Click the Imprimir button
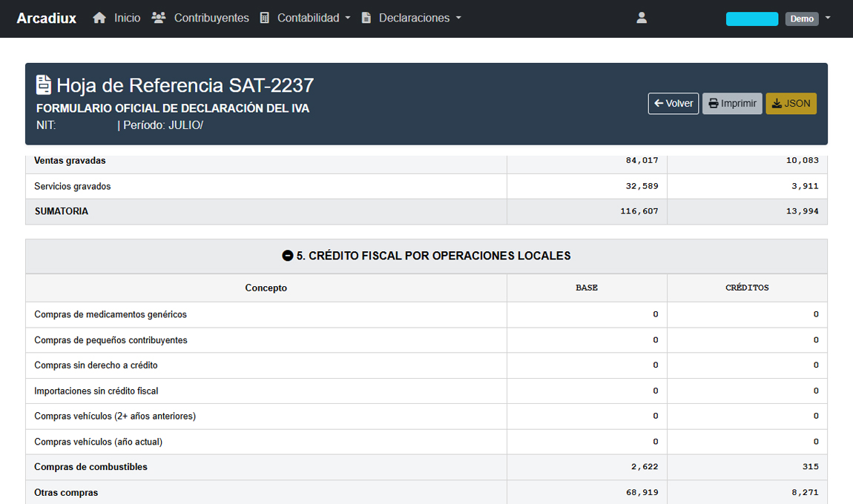 point(732,103)
